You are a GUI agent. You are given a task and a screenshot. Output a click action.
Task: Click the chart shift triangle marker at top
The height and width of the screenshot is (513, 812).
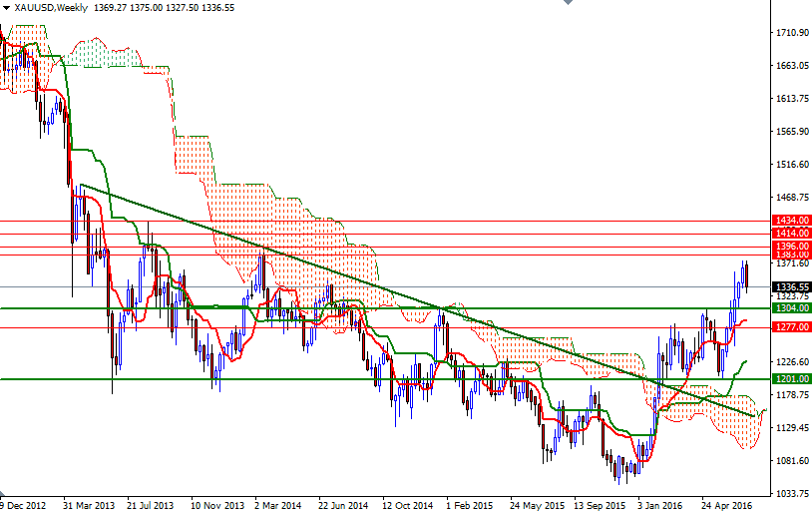click(568, 2)
